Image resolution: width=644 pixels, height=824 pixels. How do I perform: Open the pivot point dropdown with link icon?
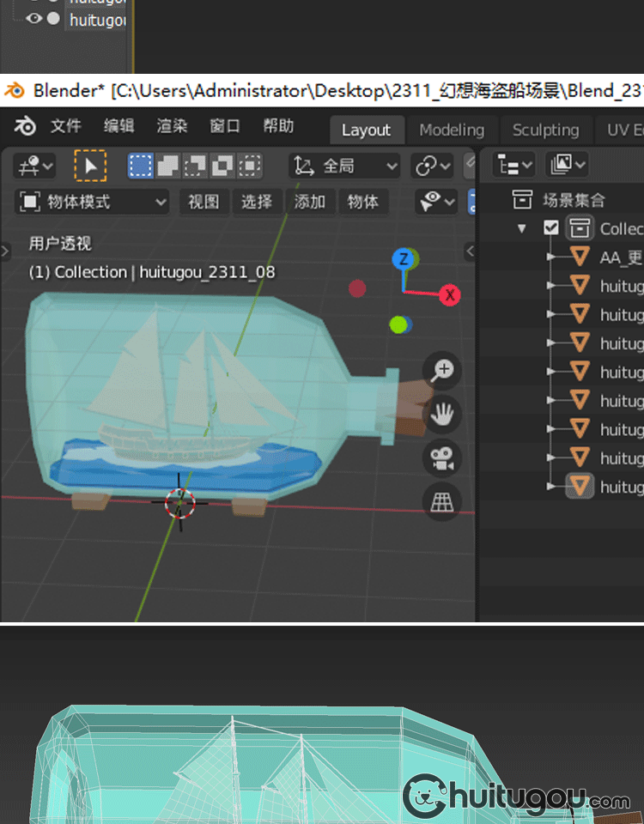point(432,166)
